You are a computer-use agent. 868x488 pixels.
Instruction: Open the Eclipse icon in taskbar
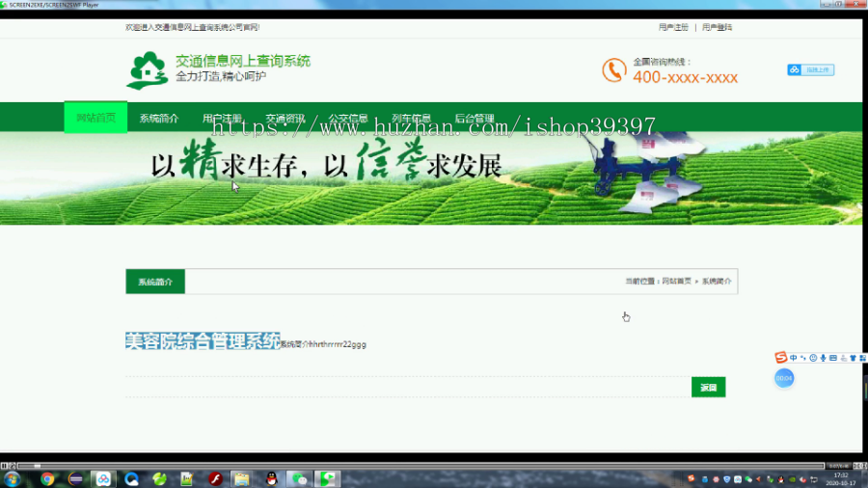click(75, 478)
